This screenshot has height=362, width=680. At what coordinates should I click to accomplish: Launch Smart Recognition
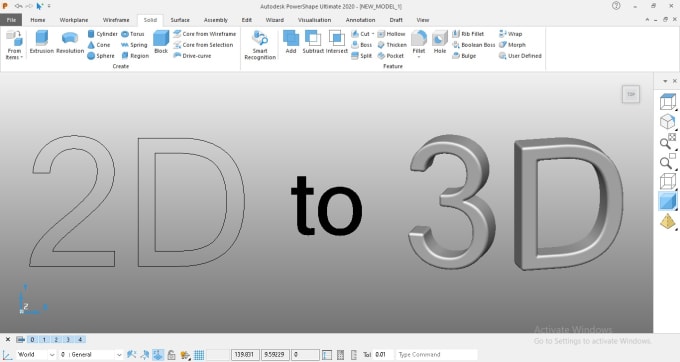pos(260,45)
